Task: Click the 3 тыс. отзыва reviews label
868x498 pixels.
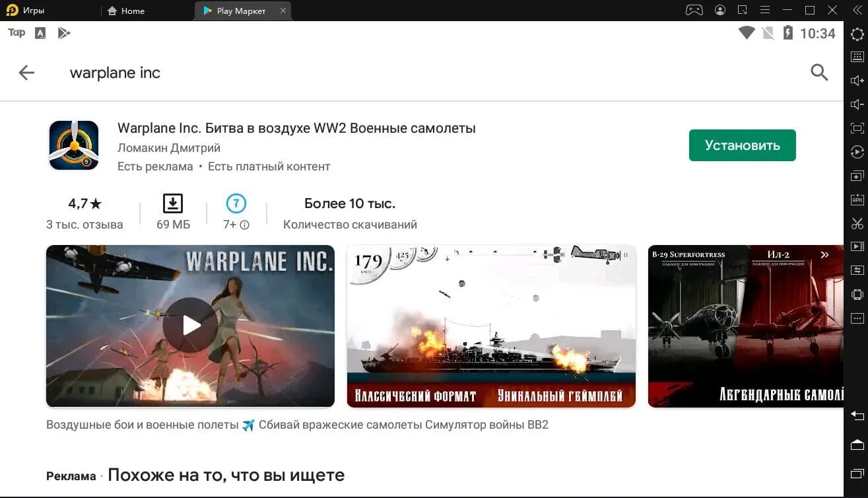Action: (x=84, y=225)
